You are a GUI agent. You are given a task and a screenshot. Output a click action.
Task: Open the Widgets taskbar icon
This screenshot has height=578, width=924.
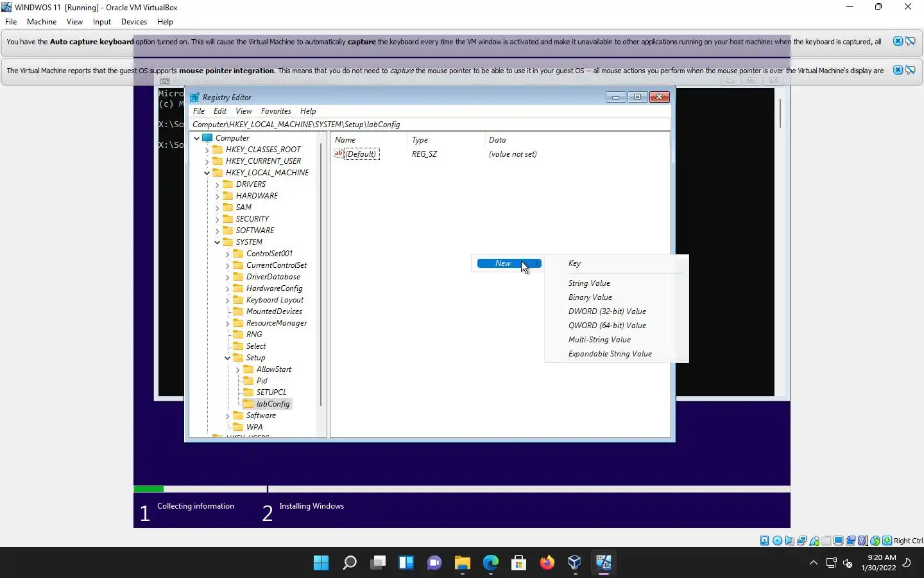[406, 563]
